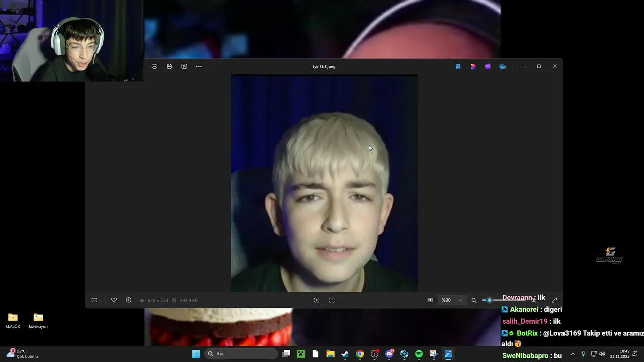Open Designer icon in Photos title bar
This screenshot has width=644, height=362.
[473, 66]
